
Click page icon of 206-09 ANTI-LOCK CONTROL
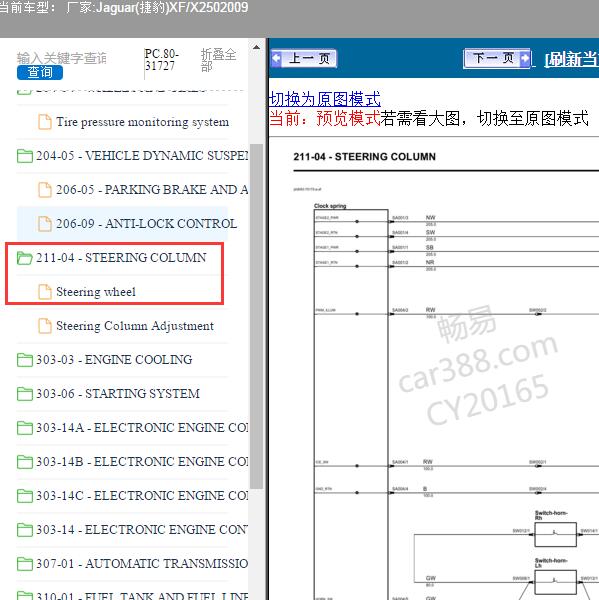click(x=45, y=223)
